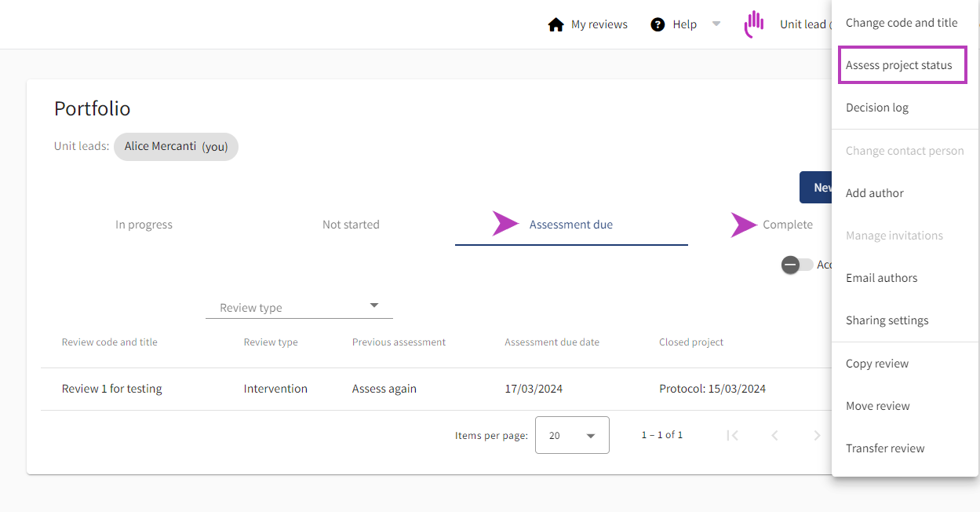Go to next page arrow
The width and height of the screenshot is (980, 512).
[817, 435]
